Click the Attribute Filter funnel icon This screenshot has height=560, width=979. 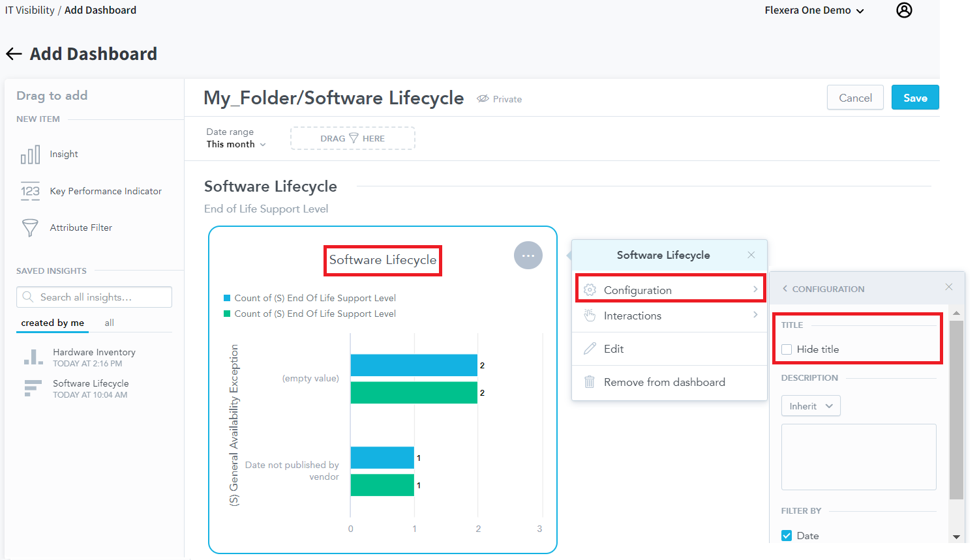coord(30,228)
